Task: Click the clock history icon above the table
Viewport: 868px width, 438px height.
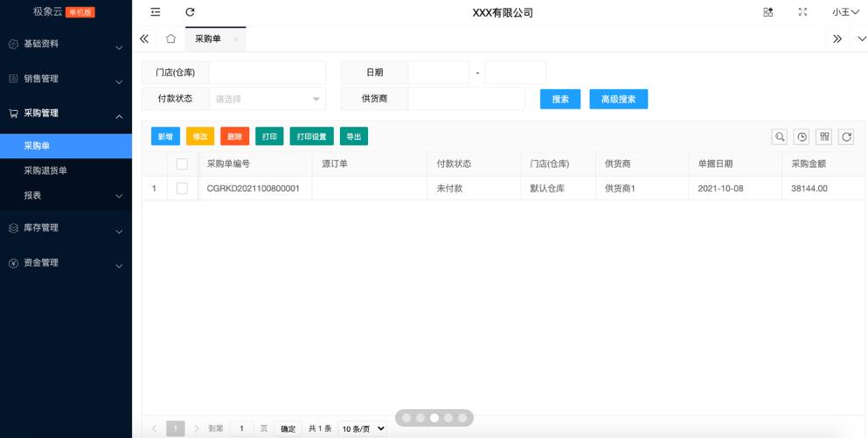Action: tap(802, 136)
